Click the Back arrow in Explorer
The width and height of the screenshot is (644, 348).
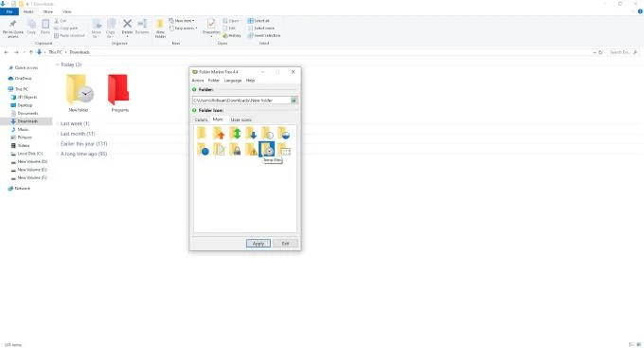click(7, 52)
